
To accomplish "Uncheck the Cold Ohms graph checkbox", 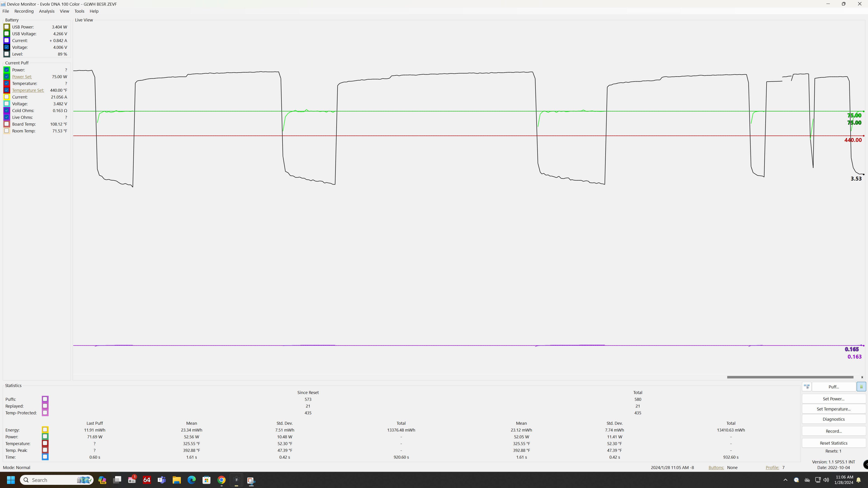I will coord(7,110).
